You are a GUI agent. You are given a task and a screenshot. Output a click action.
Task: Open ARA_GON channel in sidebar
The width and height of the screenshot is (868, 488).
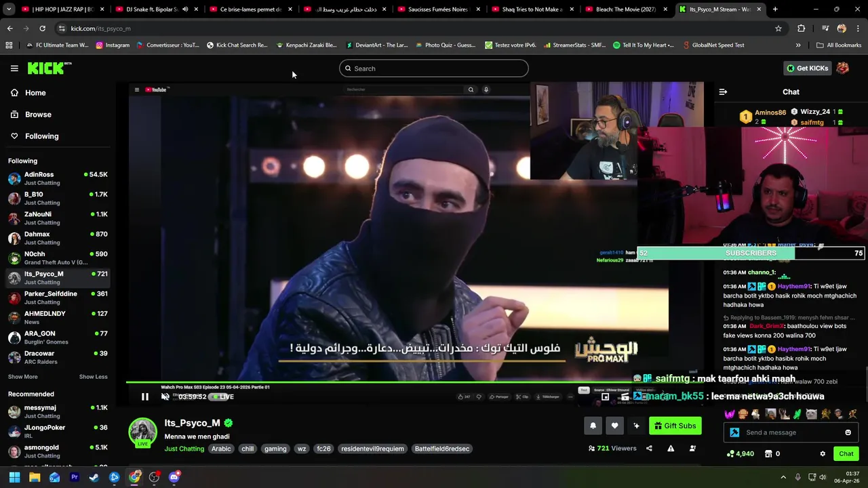(58, 338)
